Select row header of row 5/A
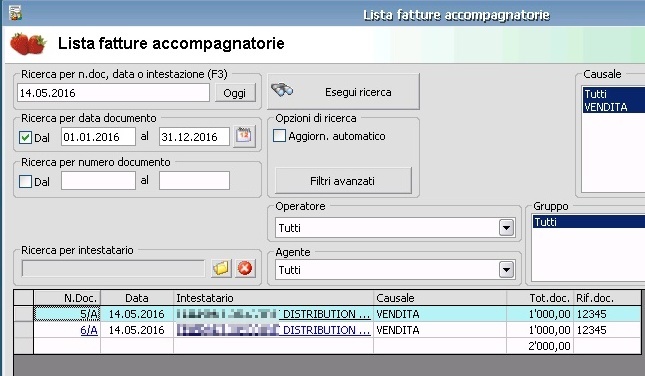The height and width of the screenshot is (376, 645). point(23,314)
